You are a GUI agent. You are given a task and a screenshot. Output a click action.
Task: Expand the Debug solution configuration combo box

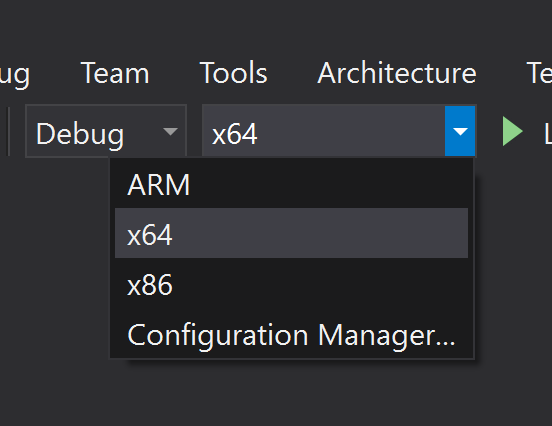(106, 131)
